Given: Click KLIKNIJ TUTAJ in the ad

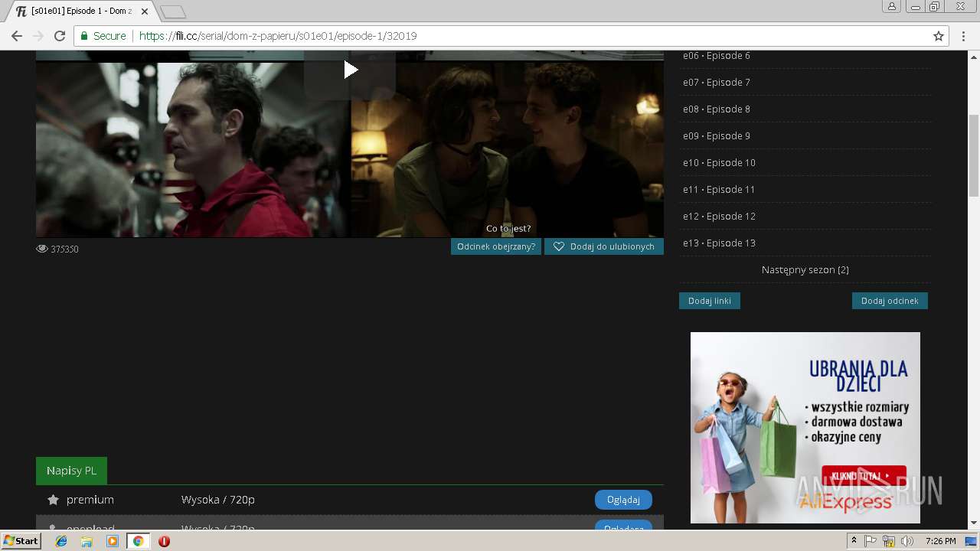Looking at the screenshot, I should [864, 475].
